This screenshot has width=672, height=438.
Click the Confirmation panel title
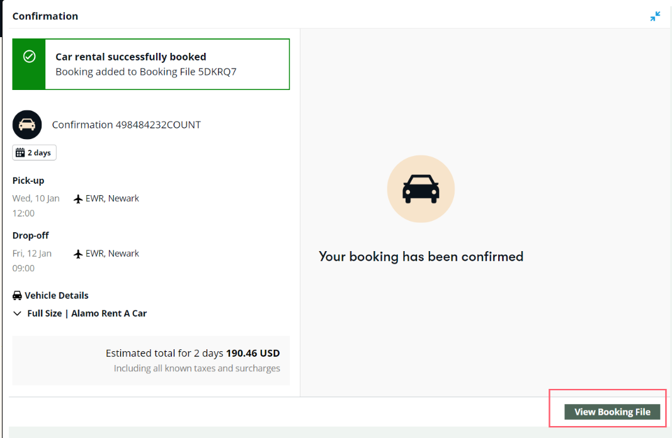click(x=45, y=16)
